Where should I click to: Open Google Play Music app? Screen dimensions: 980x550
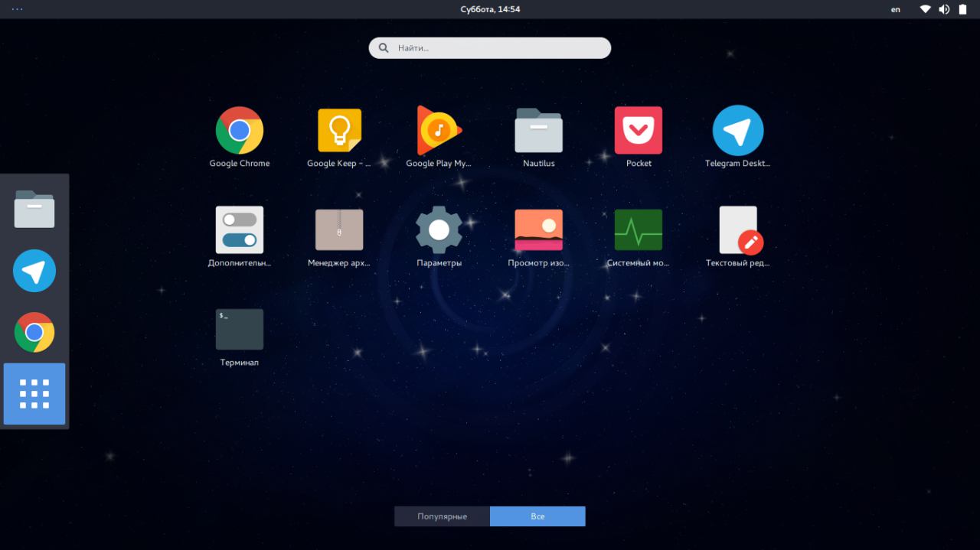tap(439, 131)
